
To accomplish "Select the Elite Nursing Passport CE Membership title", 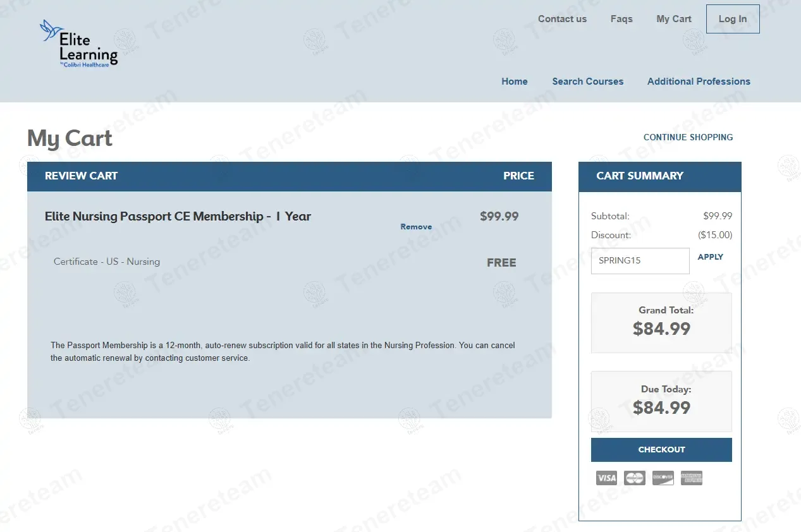I will coord(178,216).
